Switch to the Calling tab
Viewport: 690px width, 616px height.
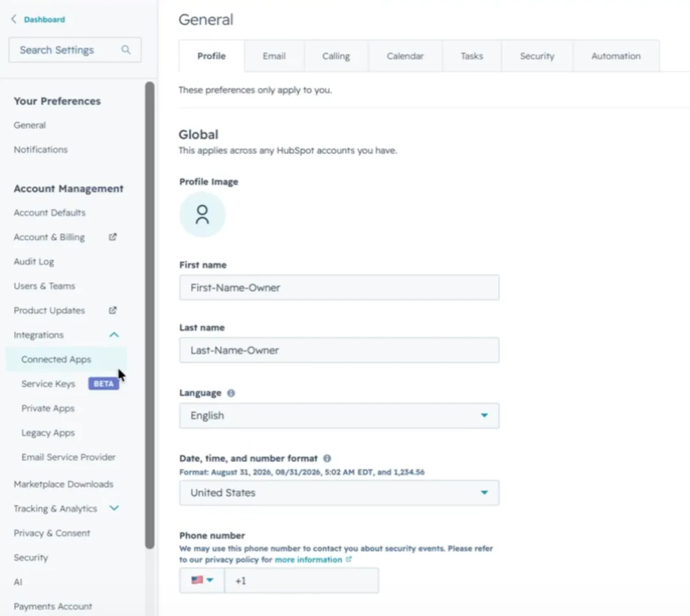click(x=336, y=56)
